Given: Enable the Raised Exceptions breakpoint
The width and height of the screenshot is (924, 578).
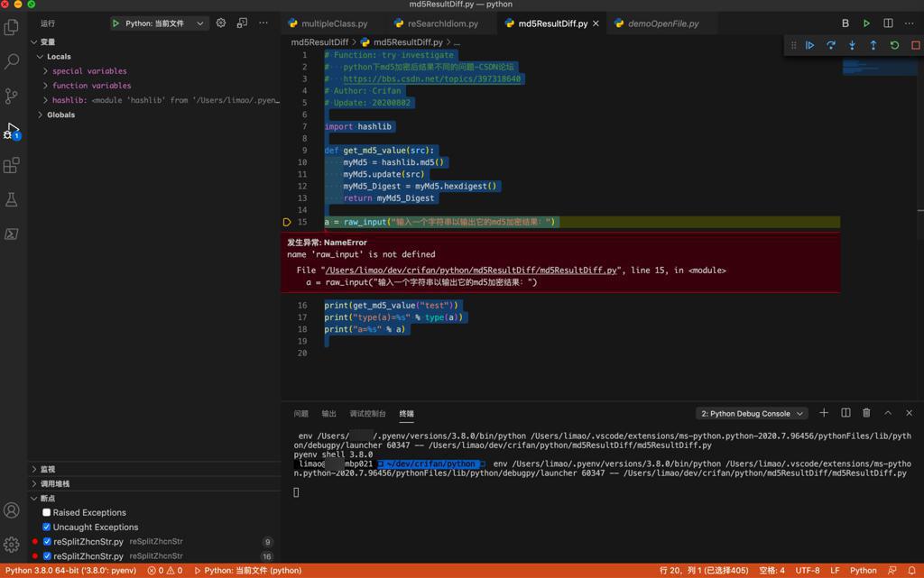Looking at the screenshot, I should 47,512.
